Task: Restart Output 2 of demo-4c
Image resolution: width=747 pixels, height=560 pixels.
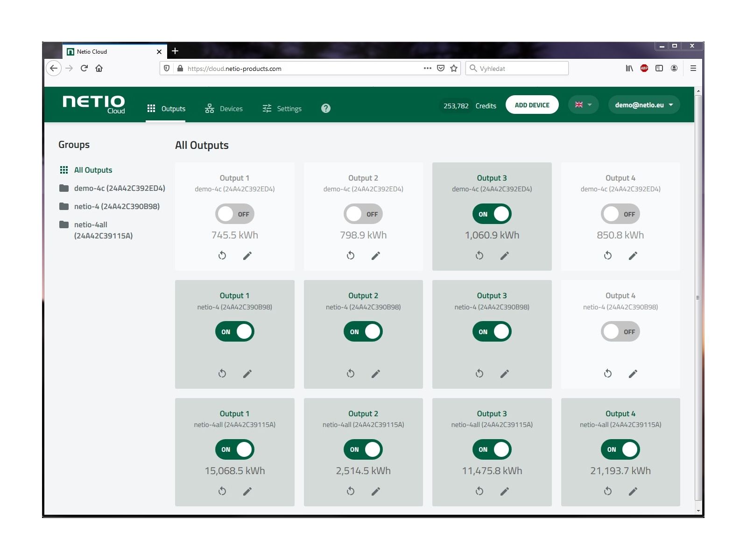Action: 351,255
